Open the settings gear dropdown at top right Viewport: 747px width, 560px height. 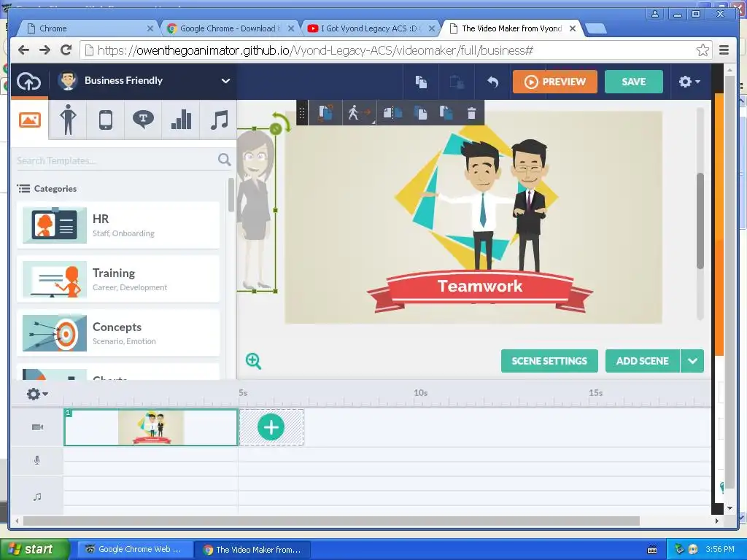coord(689,82)
